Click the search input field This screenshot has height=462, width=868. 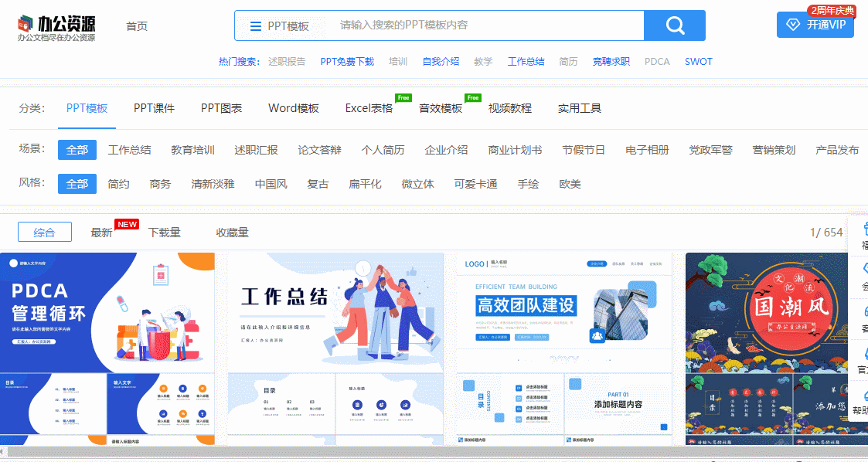tap(487, 25)
